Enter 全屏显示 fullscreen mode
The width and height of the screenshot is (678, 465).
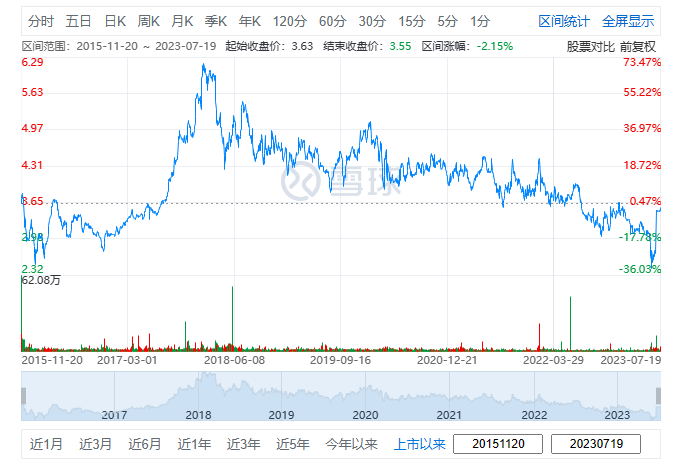pos(628,20)
